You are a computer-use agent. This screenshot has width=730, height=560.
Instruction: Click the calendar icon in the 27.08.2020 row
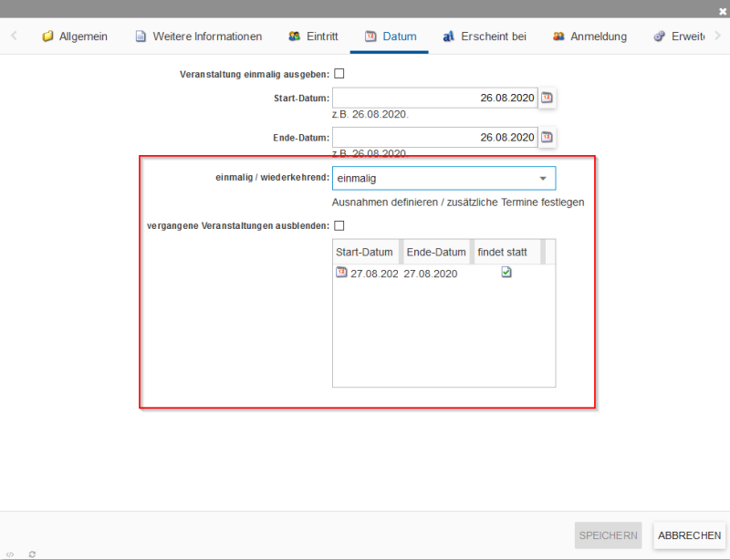pos(341,273)
